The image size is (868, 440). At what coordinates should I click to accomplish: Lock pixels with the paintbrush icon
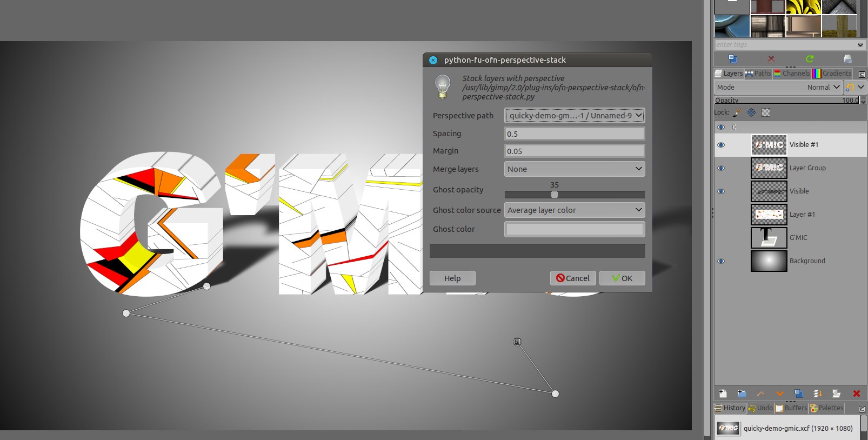pos(737,112)
